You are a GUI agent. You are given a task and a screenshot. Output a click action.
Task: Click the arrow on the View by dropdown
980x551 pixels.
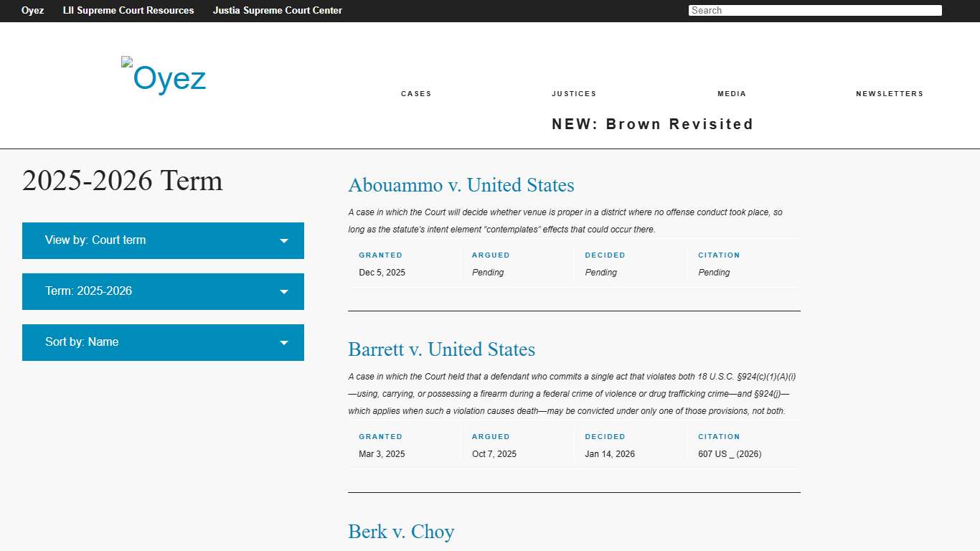pyautogui.click(x=284, y=241)
